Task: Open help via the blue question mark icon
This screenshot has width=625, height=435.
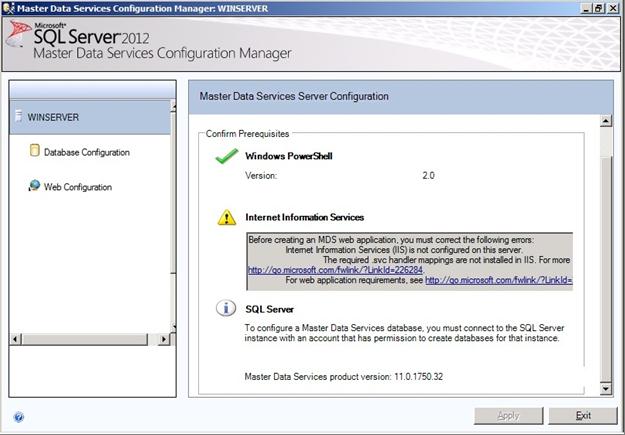Action: click(x=19, y=417)
